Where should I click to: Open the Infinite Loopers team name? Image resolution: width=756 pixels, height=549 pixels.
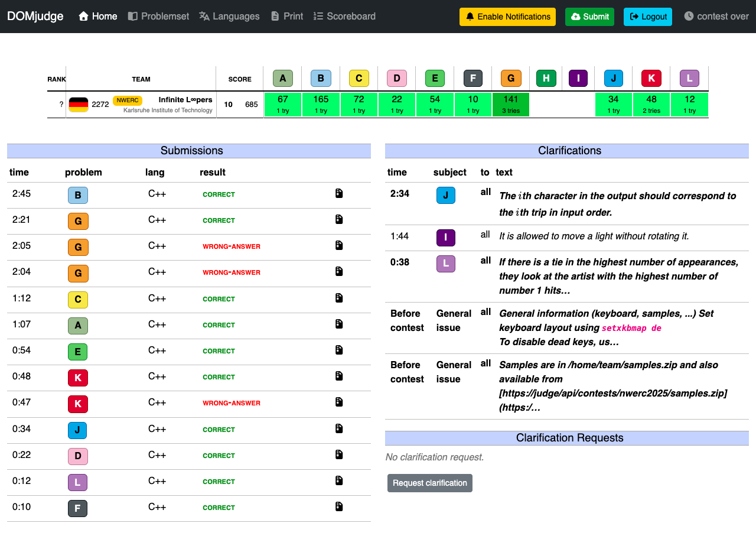point(185,100)
